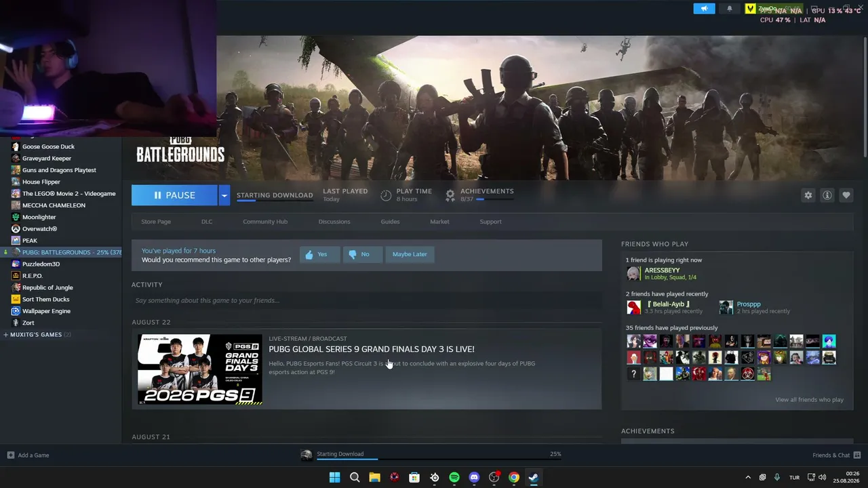Select MECCHA CHAMELEON in library
868x488 pixels.
pos(54,205)
